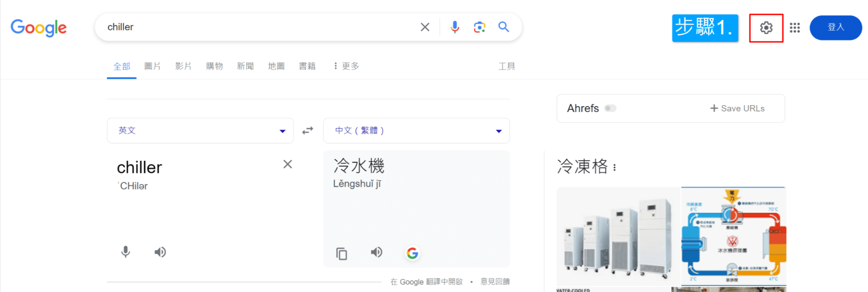Click the chiller machines product thumbnail

618,237
